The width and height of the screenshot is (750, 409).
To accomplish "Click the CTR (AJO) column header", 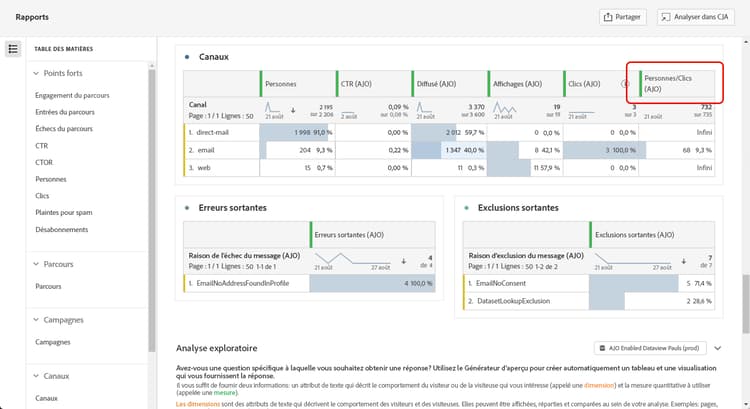I will 374,84.
